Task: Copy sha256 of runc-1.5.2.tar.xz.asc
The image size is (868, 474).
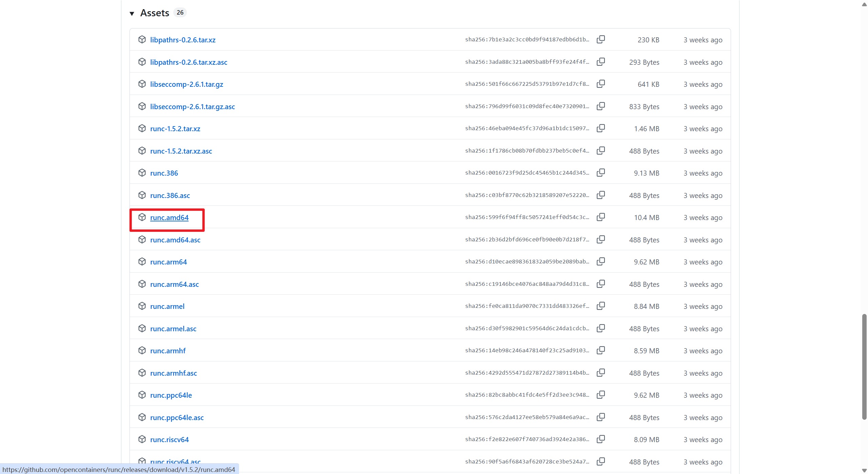Action: tap(600, 151)
